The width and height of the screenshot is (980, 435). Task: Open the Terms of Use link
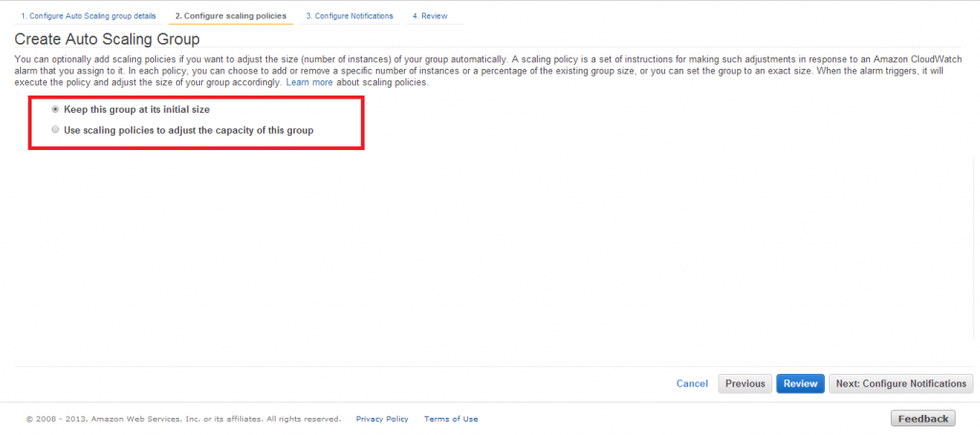click(x=451, y=419)
